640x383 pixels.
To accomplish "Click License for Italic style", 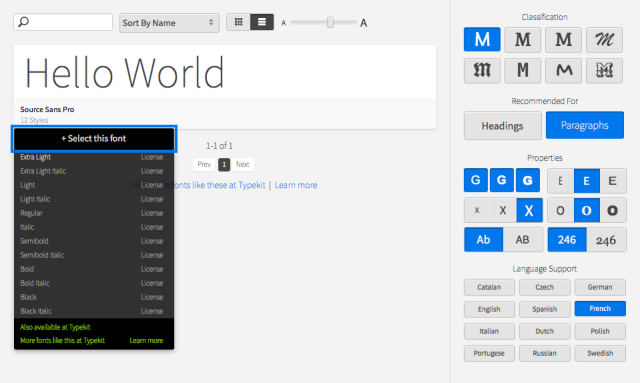I will 152,227.
